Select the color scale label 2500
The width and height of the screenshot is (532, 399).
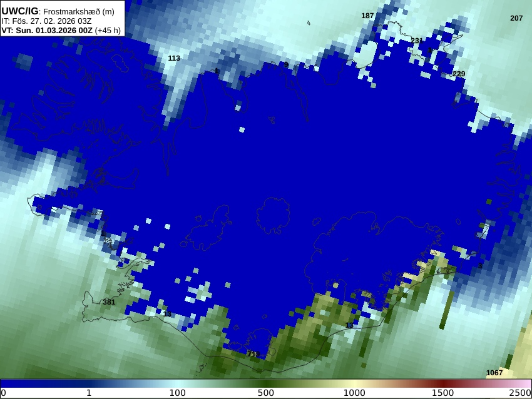pos(521,393)
